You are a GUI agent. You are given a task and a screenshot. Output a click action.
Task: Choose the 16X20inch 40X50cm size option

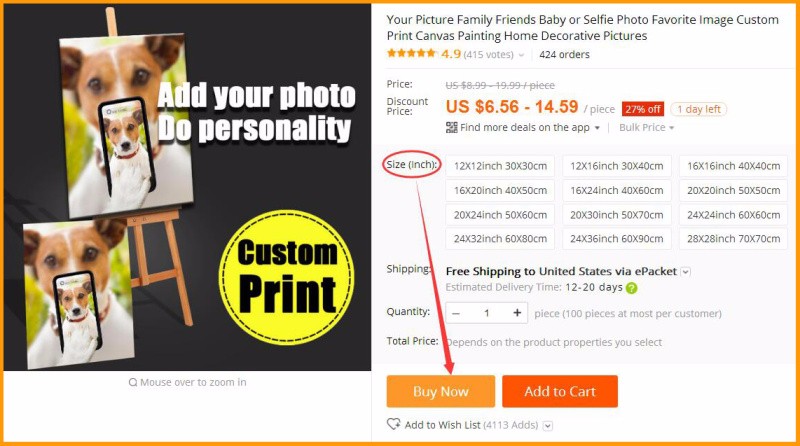click(x=500, y=190)
